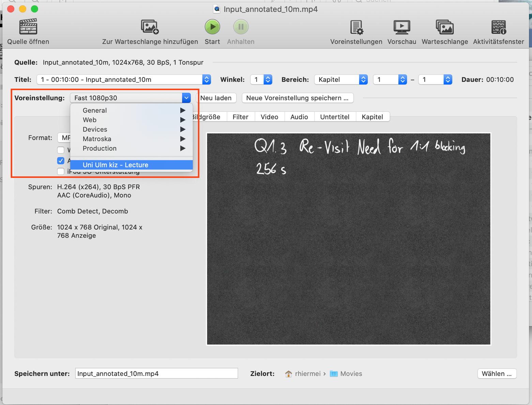
Task: Uncheck the checked blue checkbox under Format
Action: pyautogui.click(x=61, y=161)
